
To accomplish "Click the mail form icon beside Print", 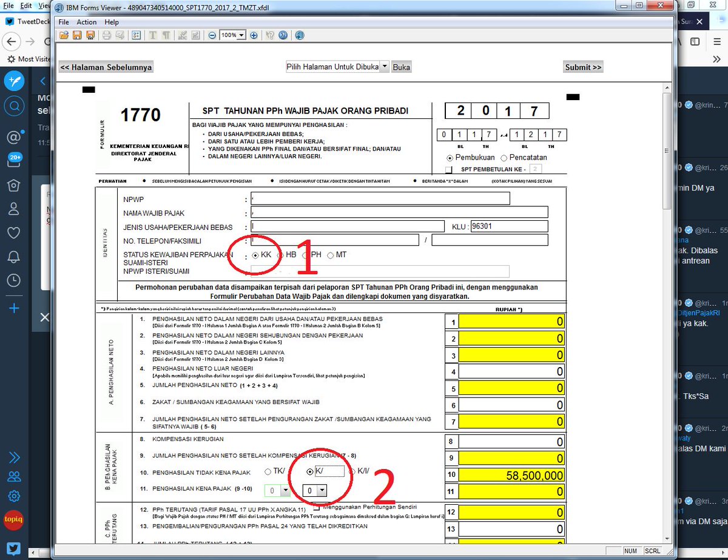I will pos(120,35).
